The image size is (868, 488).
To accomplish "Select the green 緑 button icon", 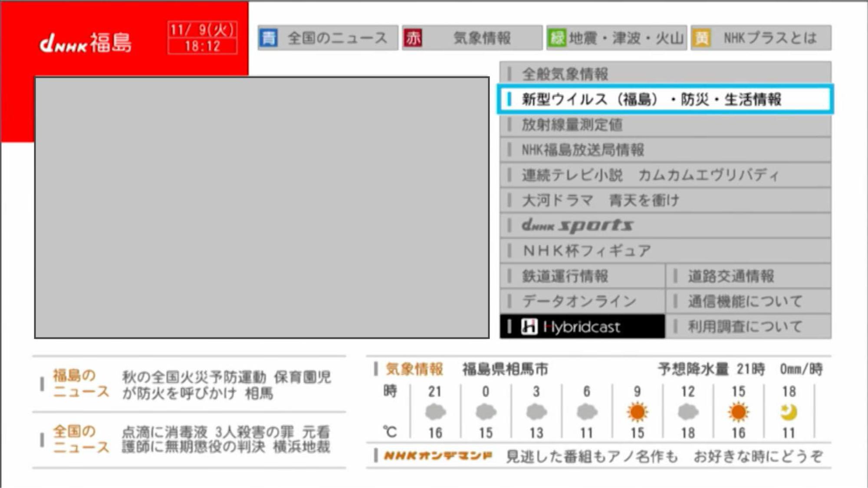I will [557, 38].
